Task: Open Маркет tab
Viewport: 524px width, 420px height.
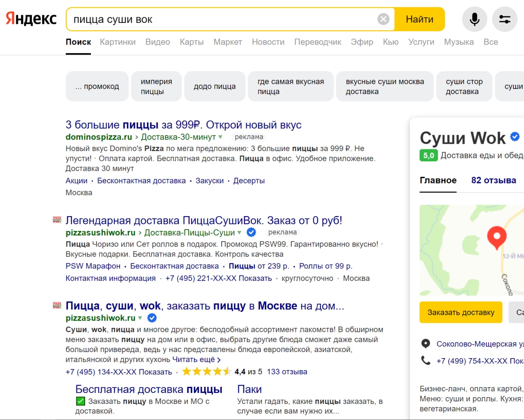Action: 228,42
